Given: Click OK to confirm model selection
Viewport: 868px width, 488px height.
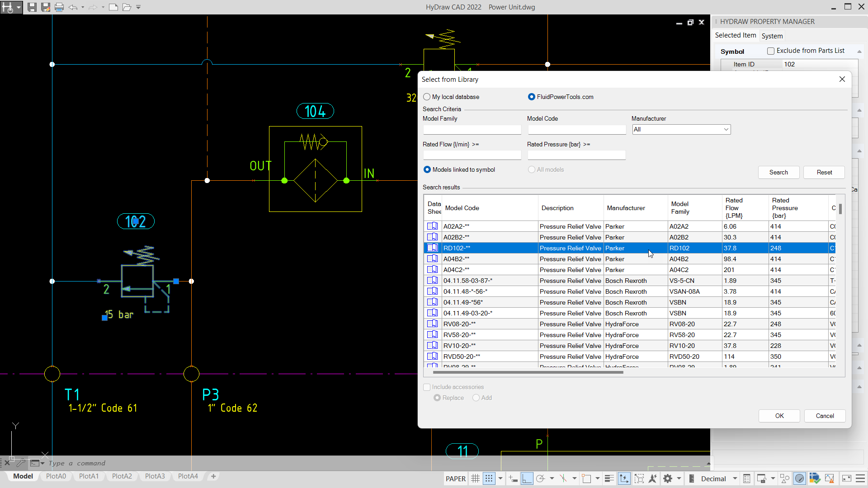Looking at the screenshot, I should (x=779, y=416).
